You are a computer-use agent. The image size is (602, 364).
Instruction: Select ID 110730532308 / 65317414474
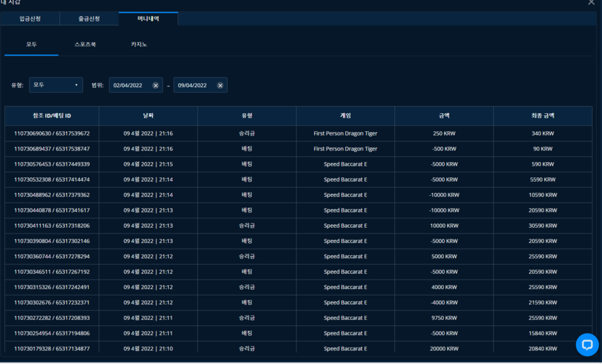click(x=52, y=179)
